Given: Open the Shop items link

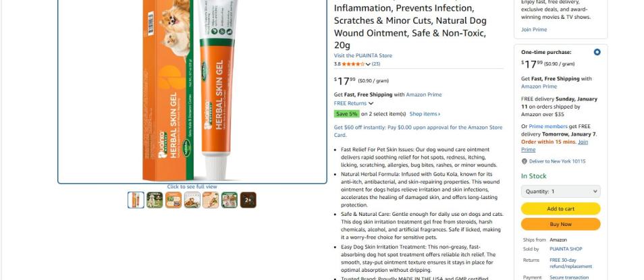Looking at the screenshot, I should click(425, 114).
